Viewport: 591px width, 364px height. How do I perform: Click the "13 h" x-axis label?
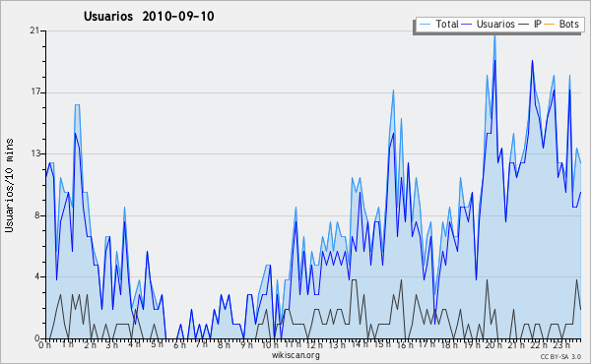pyautogui.click(x=337, y=345)
